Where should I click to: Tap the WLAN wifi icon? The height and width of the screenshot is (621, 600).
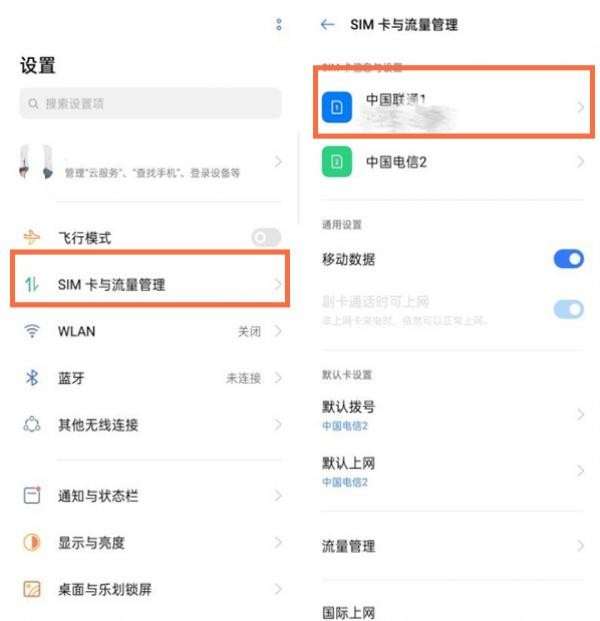click(32, 331)
